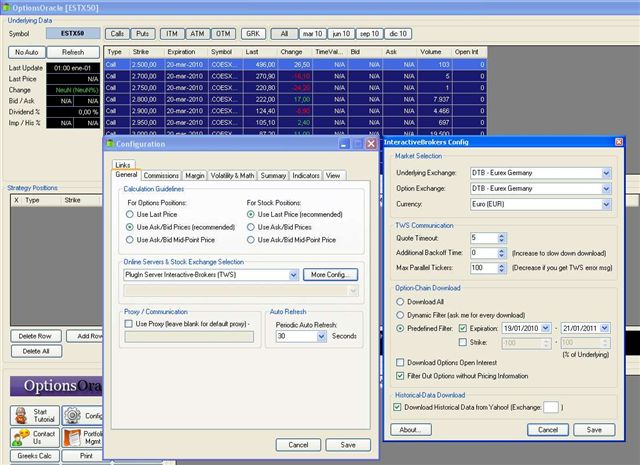The width and height of the screenshot is (640, 465).
Task: Toggle Filter Out Options without Pricing Information
Action: (x=401, y=375)
